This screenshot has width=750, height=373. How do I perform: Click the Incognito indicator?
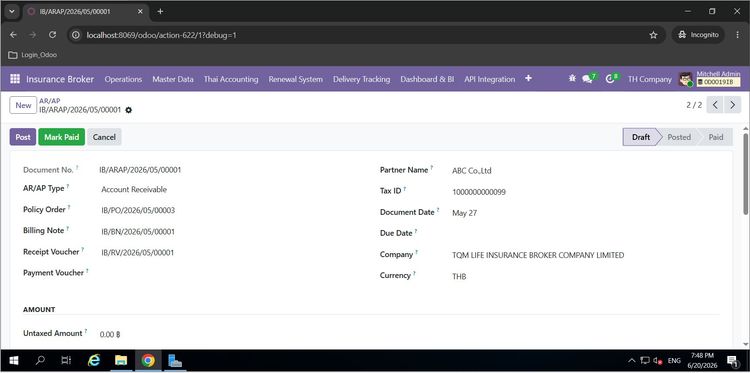tap(698, 35)
